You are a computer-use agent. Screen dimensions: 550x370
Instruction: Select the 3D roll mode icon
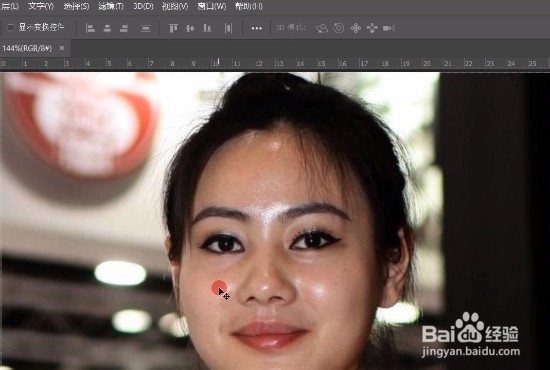338,28
